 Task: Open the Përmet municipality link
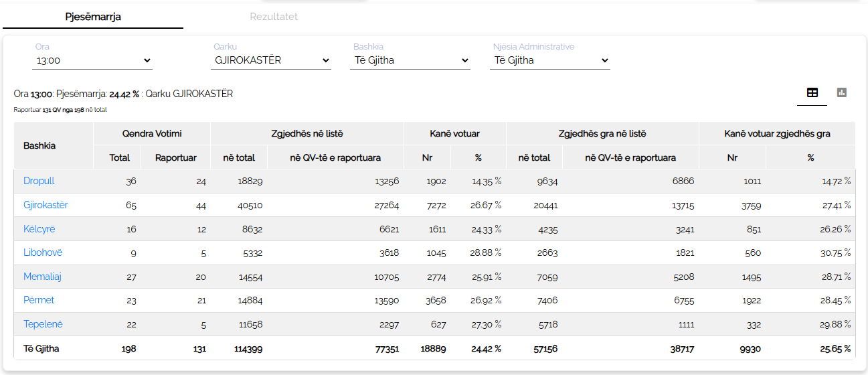(x=39, y=300)
